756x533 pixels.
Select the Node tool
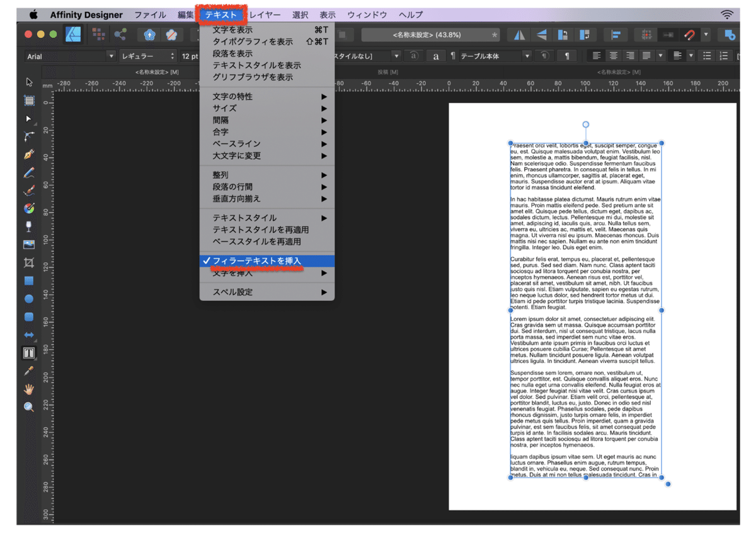[29, 118]
